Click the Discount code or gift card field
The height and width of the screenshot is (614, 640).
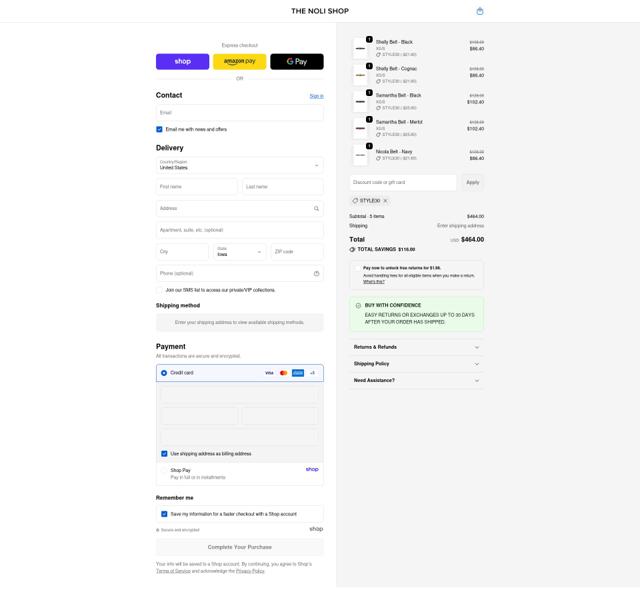point(403,182)
